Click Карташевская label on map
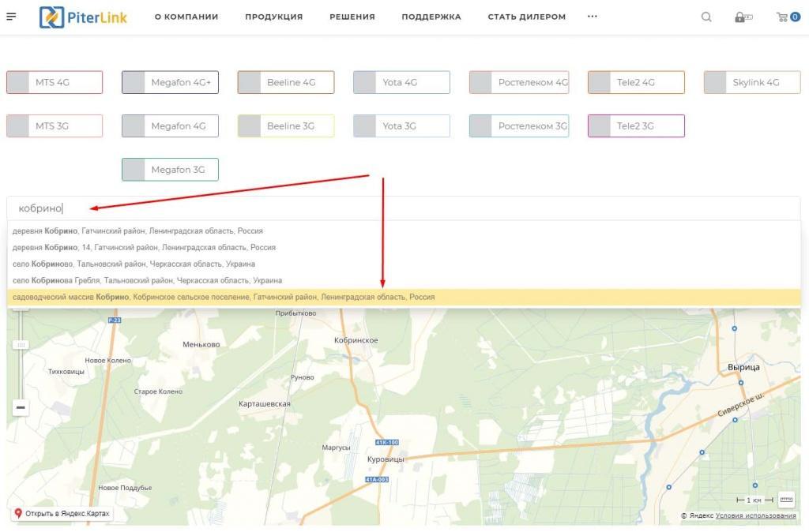The height and width of the screenshot is (532, 809). tap(264, 404)
